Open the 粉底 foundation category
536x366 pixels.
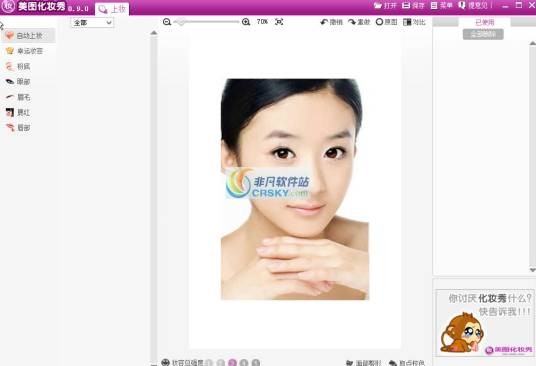[x=19, y=66]
